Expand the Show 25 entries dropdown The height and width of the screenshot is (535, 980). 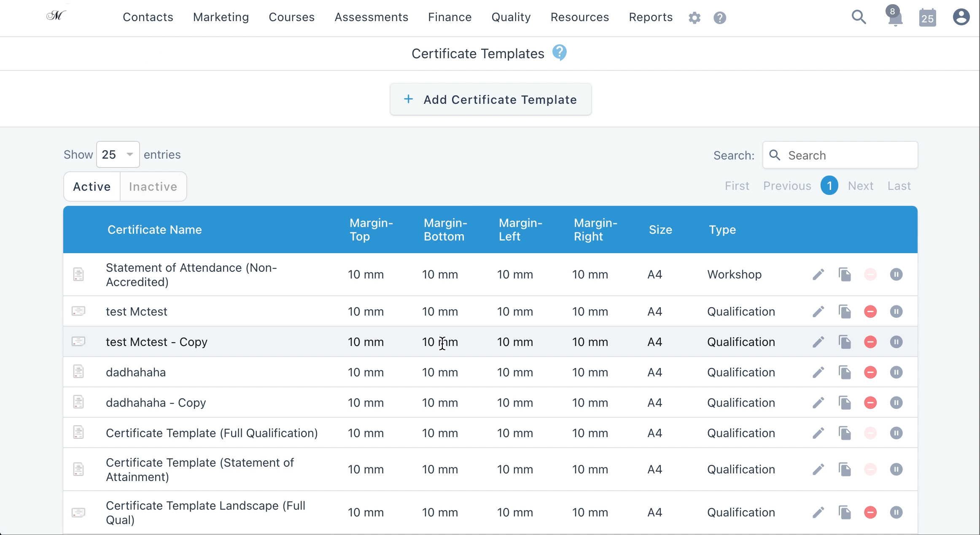118,154
